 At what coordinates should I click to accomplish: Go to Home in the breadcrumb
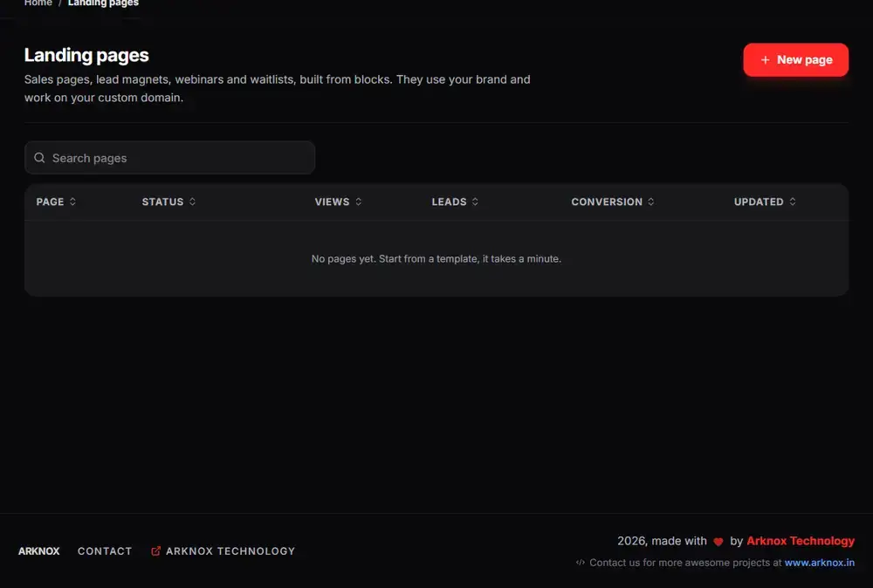point(38,3)
